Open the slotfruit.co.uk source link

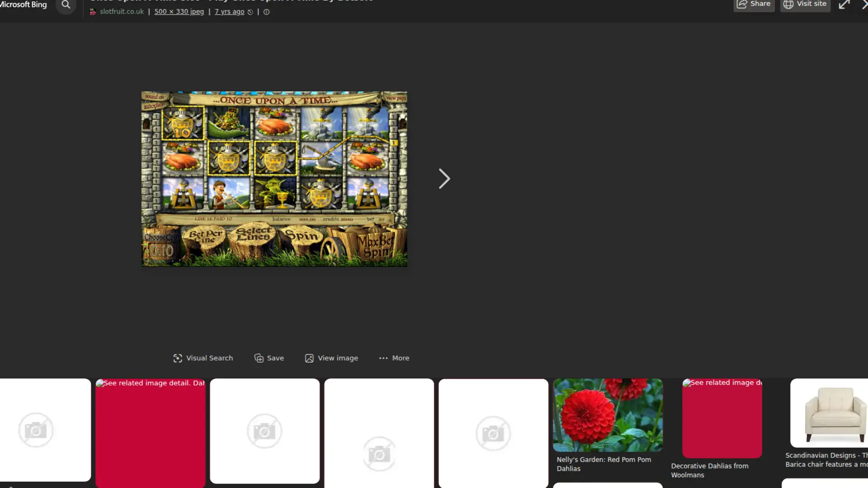(122, 12)
